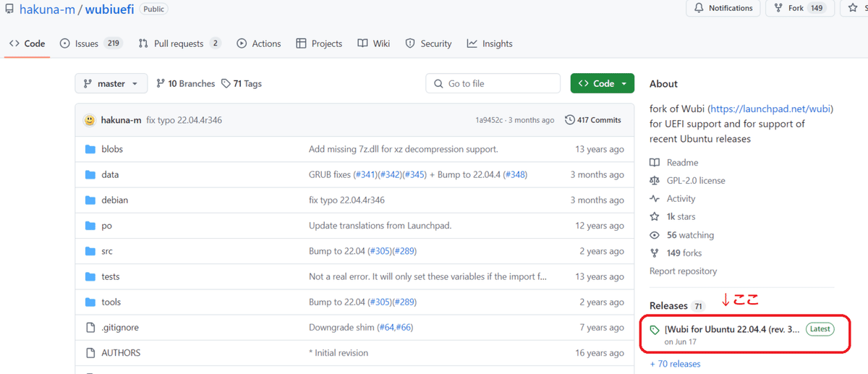Open commit message Add missing 7z.dll

point(403,149)
